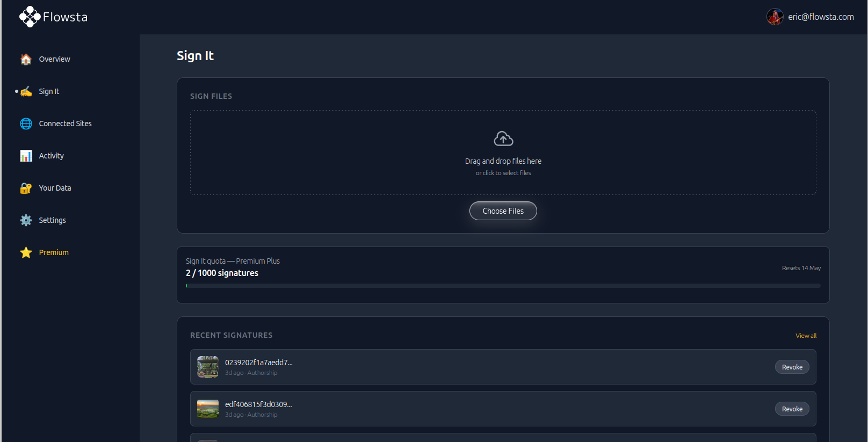The height and width of the screenshot is (442, 868).
Task: Click the RECENT SIGNATURES heading
Action: (232, 335)
